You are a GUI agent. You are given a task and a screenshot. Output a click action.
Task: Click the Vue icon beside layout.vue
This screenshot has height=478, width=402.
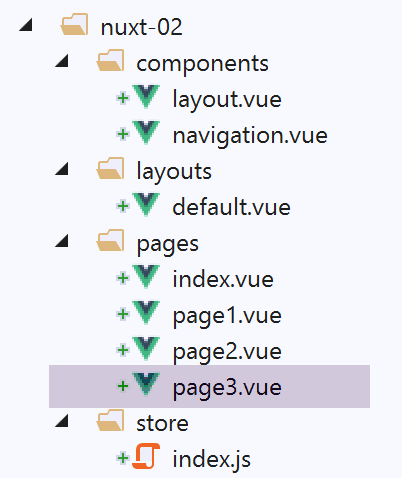[x=146, y=97]
